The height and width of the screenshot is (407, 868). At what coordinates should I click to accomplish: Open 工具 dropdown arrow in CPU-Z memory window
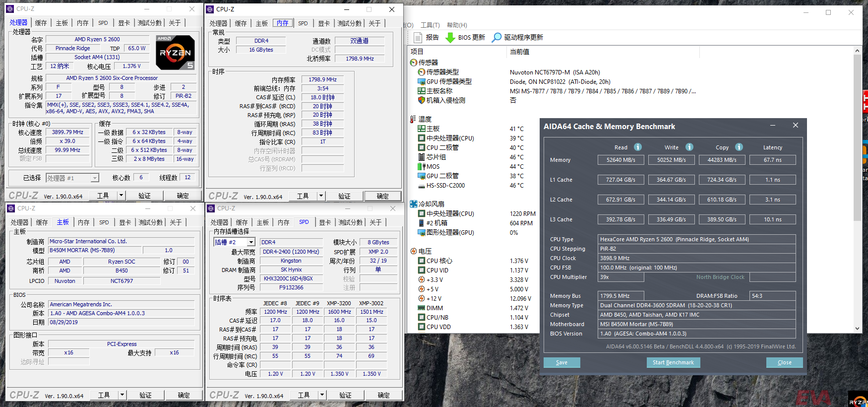(x=321, y=196)
